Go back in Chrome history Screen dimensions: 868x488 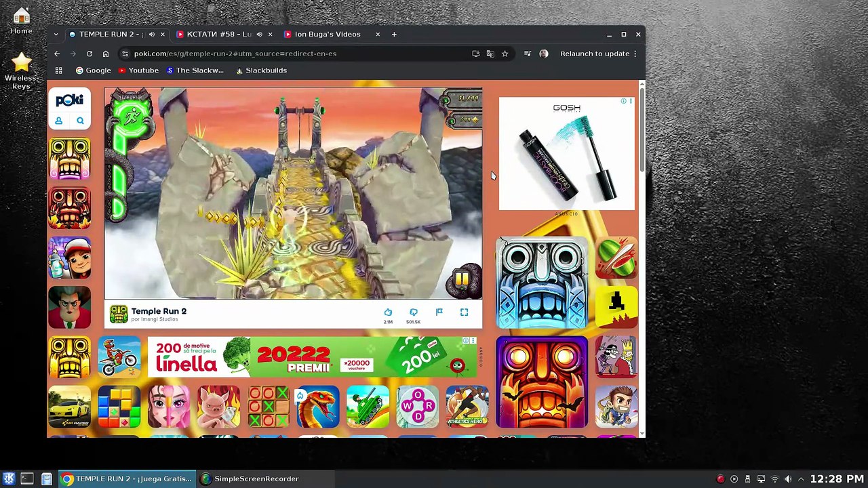[x=57, y=54]
